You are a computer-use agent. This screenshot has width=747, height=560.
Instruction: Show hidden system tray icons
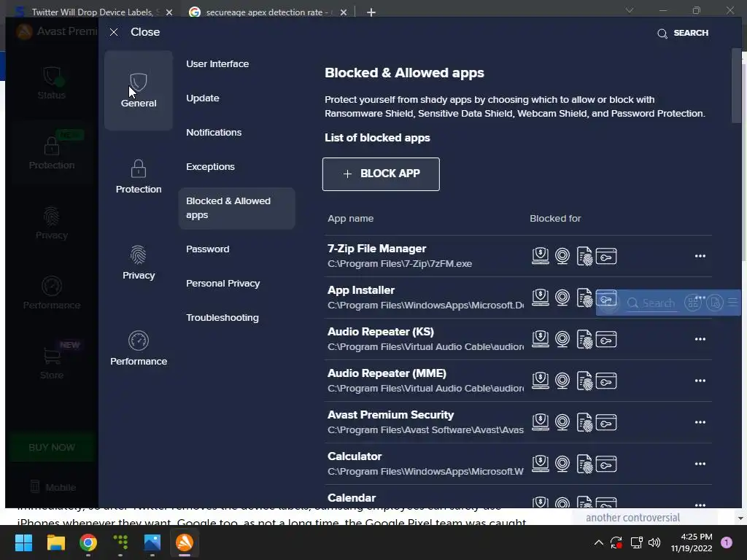click(x=599, y=542)
